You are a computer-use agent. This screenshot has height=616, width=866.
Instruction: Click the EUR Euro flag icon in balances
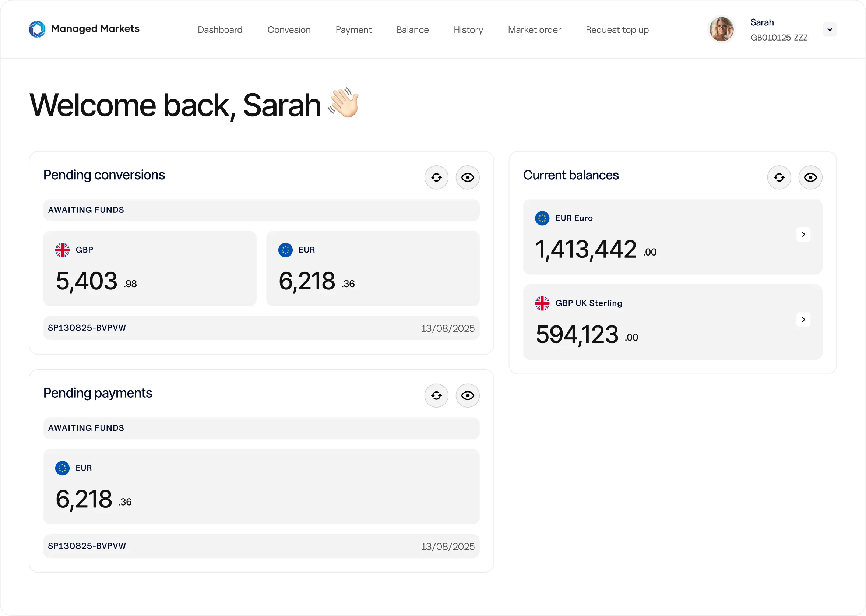pyautogui.click(x=542, y=218)
